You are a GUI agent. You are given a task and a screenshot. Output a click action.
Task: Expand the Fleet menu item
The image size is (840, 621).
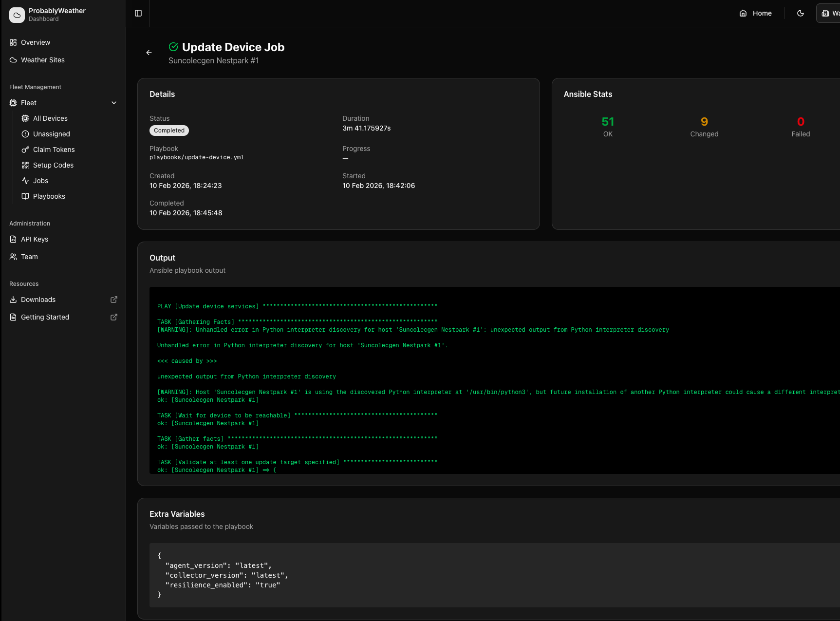[29, 103]
